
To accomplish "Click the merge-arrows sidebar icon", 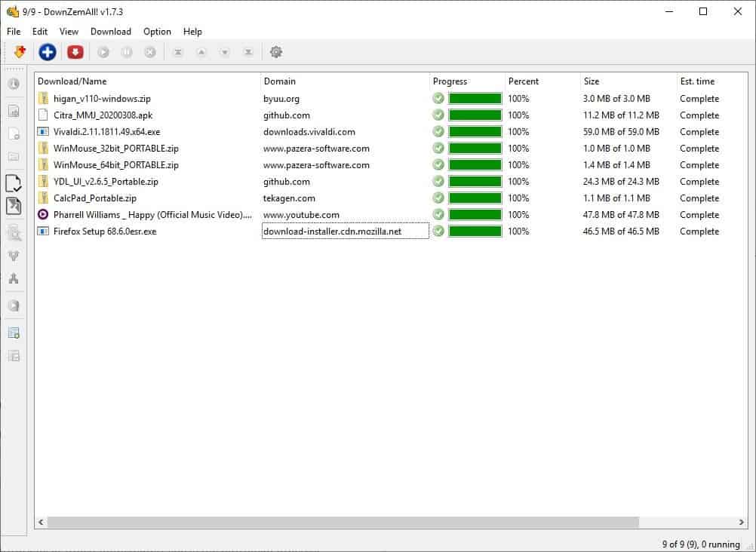I will click(14, 278).
